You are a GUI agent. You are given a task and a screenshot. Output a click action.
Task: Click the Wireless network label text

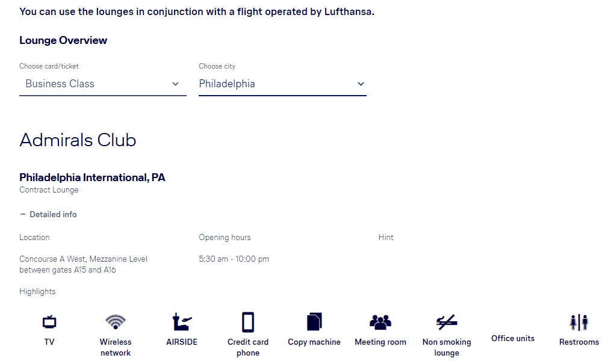click(x=116, y=347)
